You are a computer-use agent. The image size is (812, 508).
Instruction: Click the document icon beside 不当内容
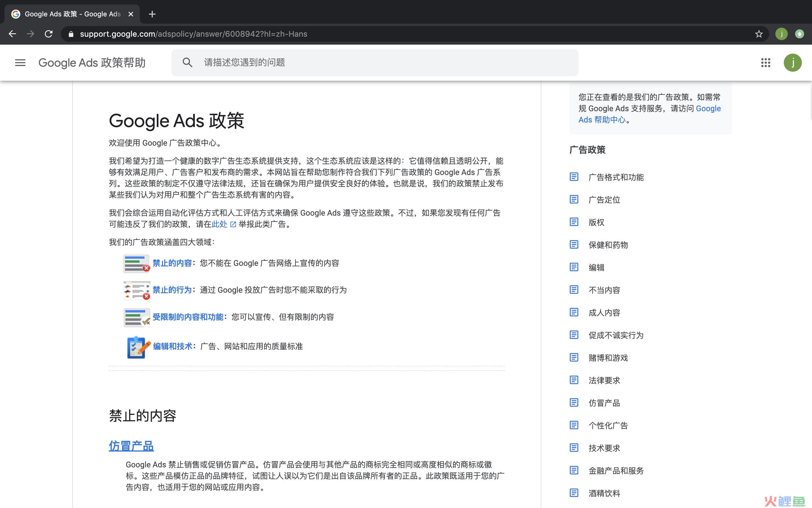pos(574,290)
